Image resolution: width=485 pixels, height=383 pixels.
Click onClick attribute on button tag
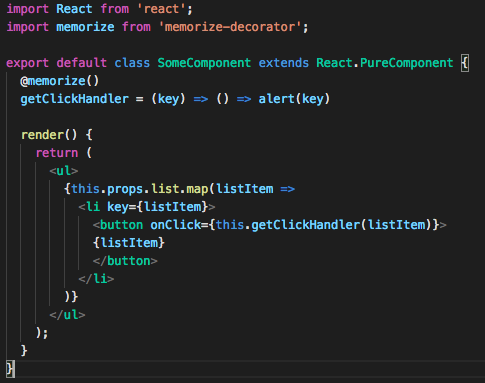click(x=175, y=225)
